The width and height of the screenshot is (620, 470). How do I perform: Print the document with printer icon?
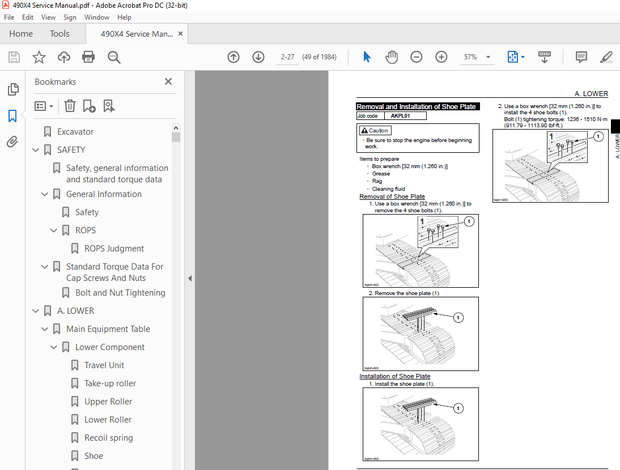88,57
